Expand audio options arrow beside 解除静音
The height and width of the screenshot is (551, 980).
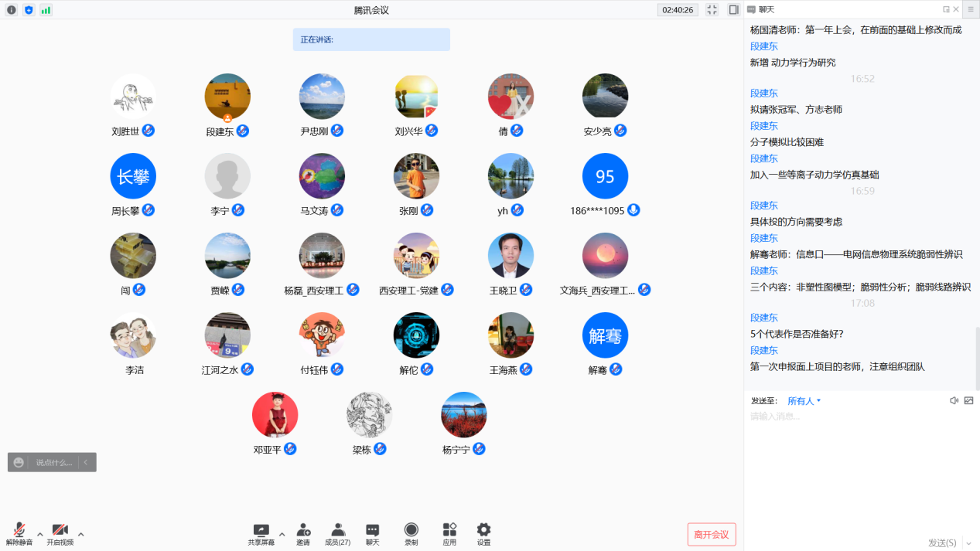click(x=40, y=534)
